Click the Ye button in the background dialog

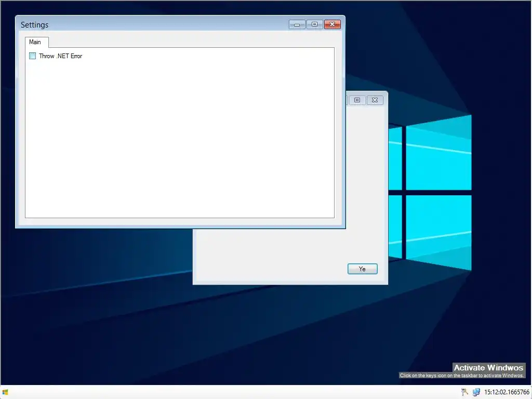(x=362, y=269)
